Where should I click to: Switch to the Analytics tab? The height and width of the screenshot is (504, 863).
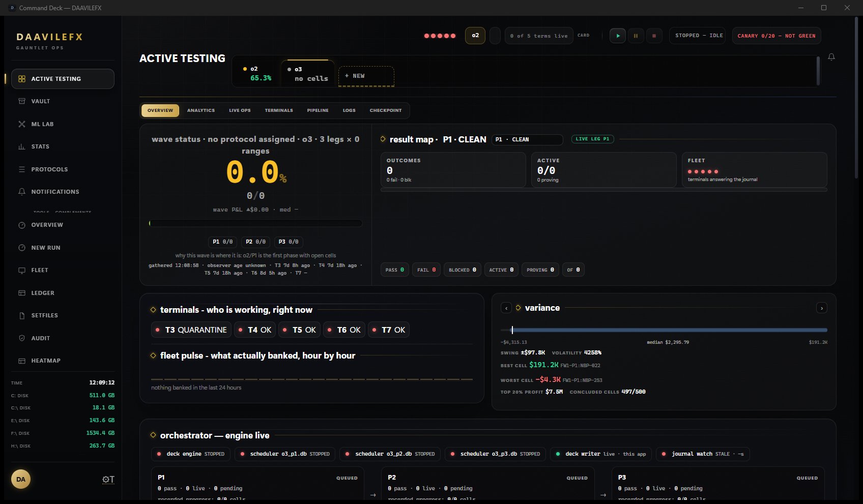coord(201,110)
